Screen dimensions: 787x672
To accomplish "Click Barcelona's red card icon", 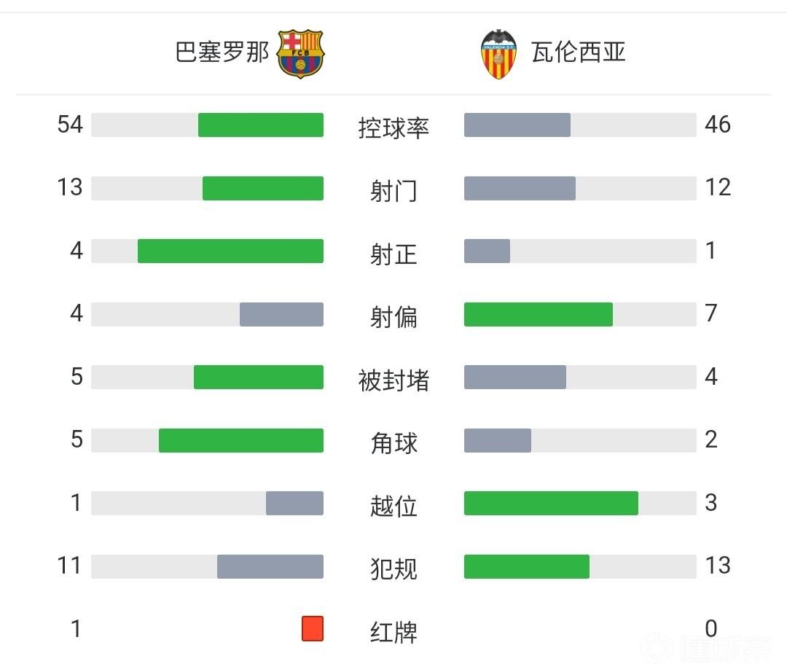I will click(313, 628).
